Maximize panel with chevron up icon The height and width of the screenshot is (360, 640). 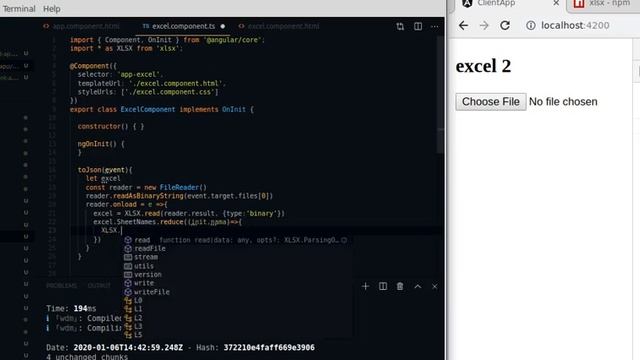tap(418, 287)
